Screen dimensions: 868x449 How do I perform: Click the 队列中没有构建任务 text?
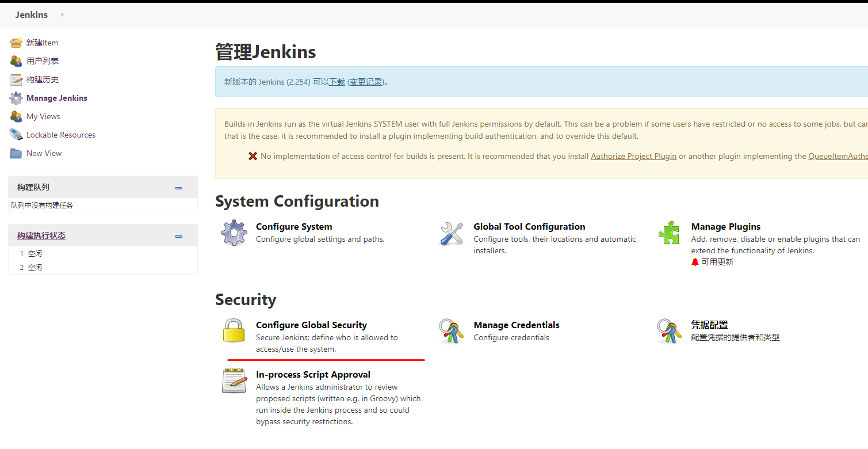coord(42,205)
